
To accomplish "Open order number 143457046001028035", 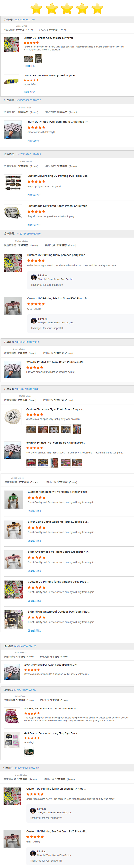I will coord(28,100).
